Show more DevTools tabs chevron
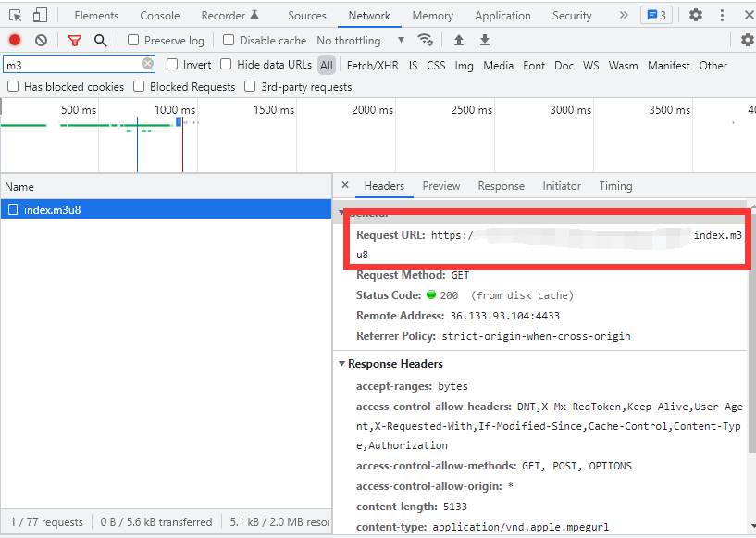756x538 pixels. coord(624,15)
